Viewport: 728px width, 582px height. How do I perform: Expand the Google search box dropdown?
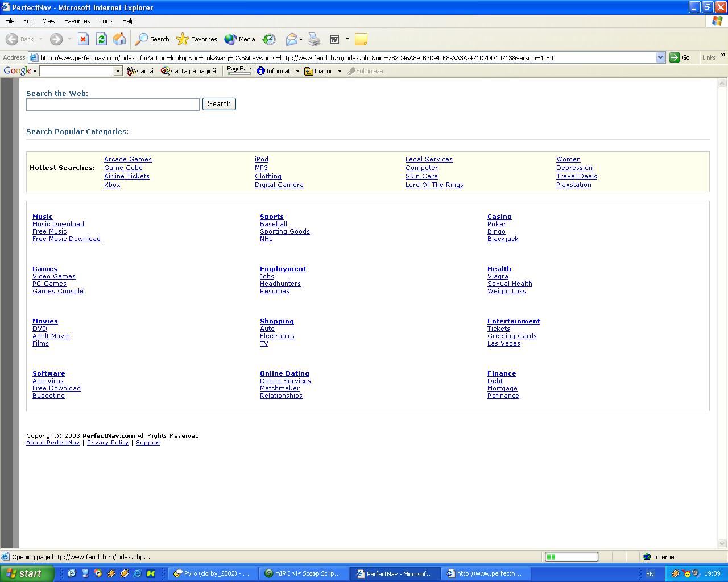click(118, 71)
